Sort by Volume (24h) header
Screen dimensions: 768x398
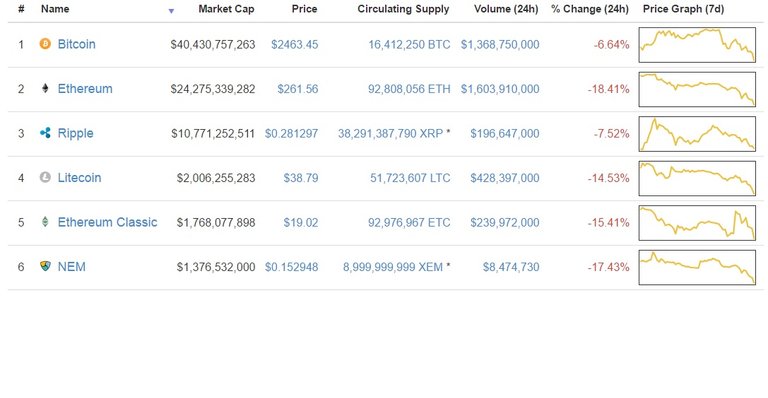pyautogui.click(x=506, y=9)
